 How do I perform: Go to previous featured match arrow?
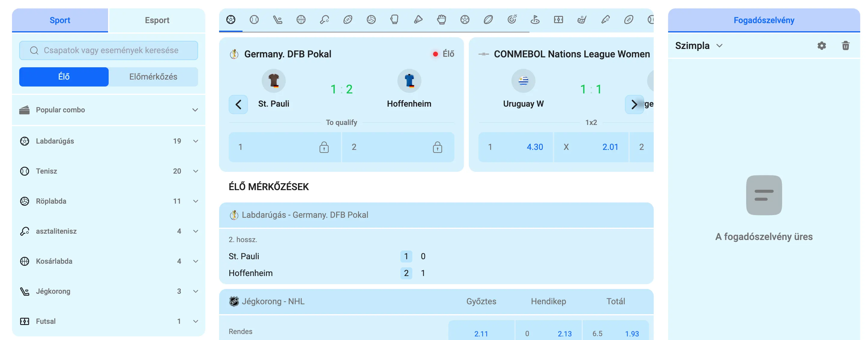click(238, 105)
